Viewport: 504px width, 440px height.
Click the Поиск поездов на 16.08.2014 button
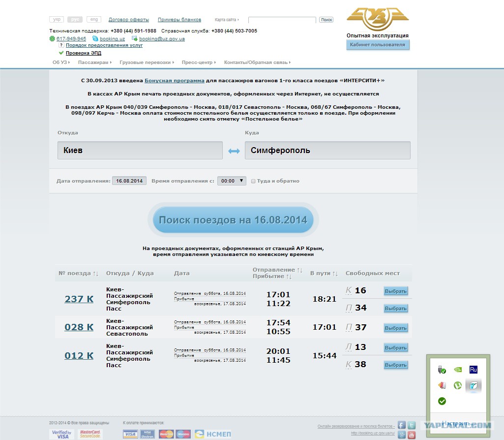pyautogui.click(x=233, y=220)
